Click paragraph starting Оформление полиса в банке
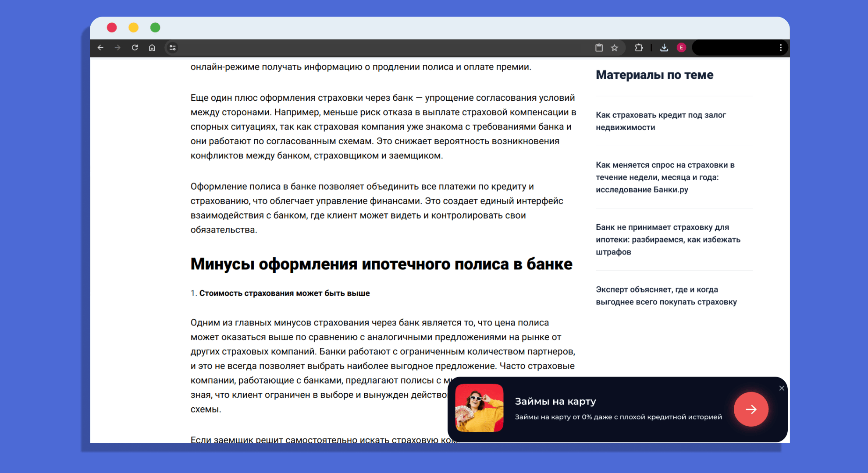 (377, 208)
